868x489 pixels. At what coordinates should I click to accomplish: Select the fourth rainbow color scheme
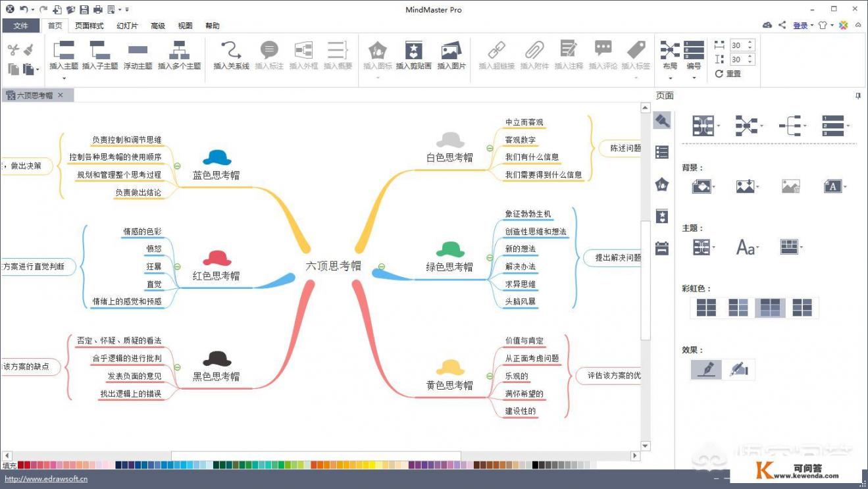point(802,307)
